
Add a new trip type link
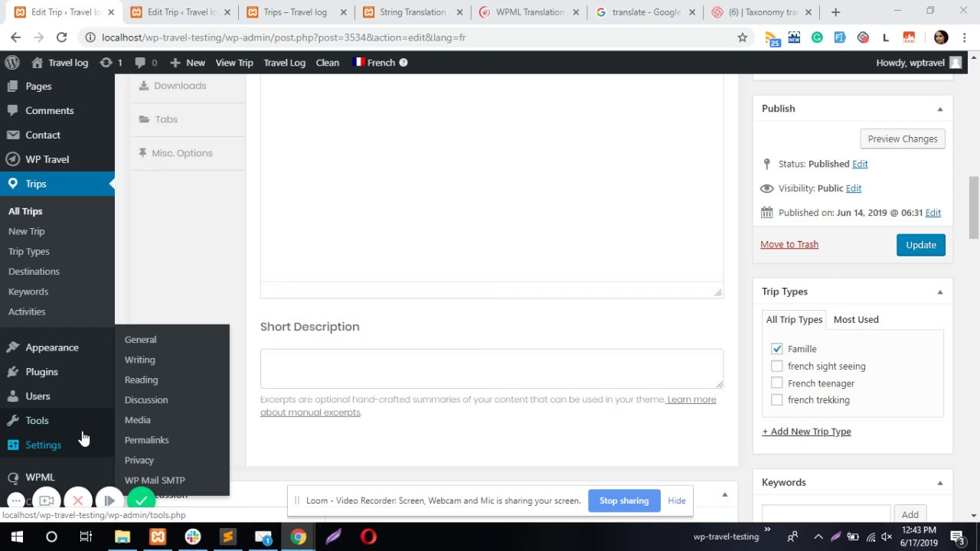(806, 432)
